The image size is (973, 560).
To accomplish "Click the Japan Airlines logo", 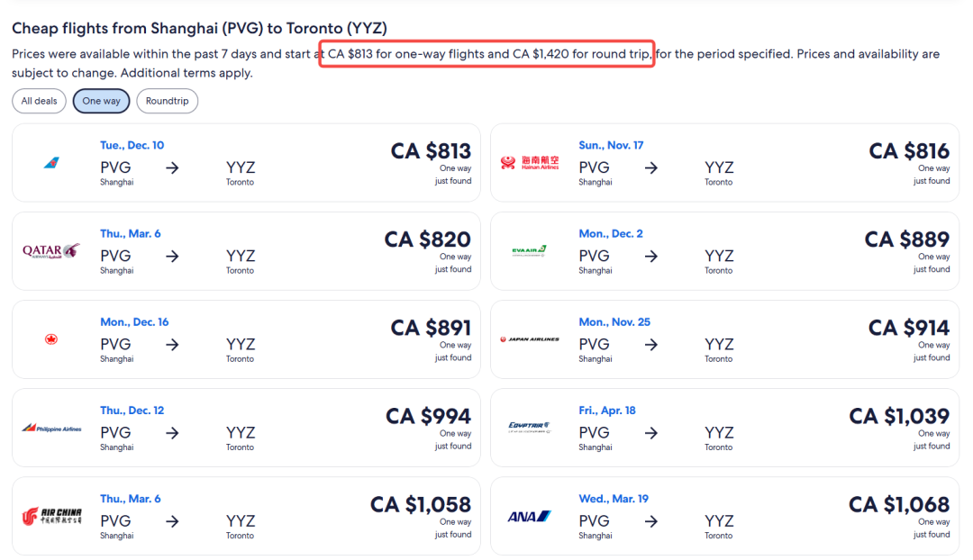I will pyautogui.click(x=530, y=339).
